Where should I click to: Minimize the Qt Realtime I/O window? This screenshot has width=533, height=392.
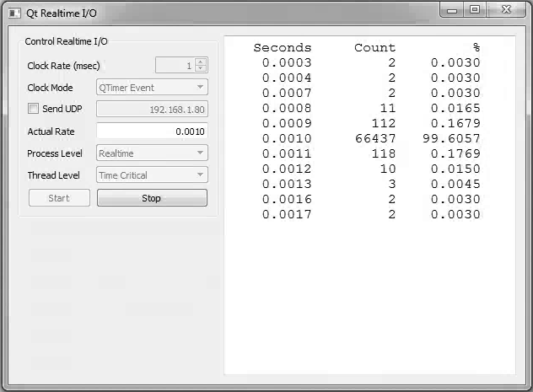pyautogui.click(x=452, y=10)
